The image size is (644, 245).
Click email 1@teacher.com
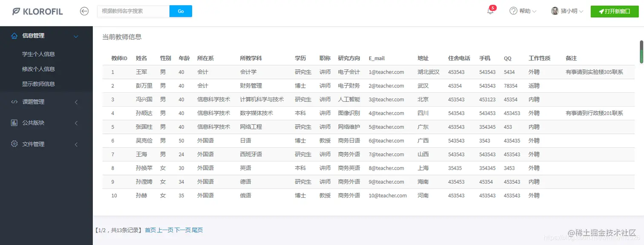coord(386,72)
